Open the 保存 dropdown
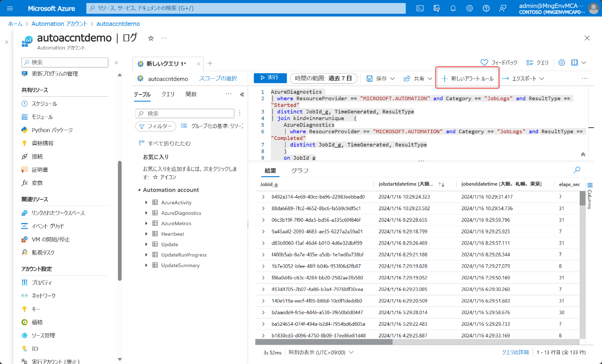Screen dimensions: 602x364 (x=381, y=79)
